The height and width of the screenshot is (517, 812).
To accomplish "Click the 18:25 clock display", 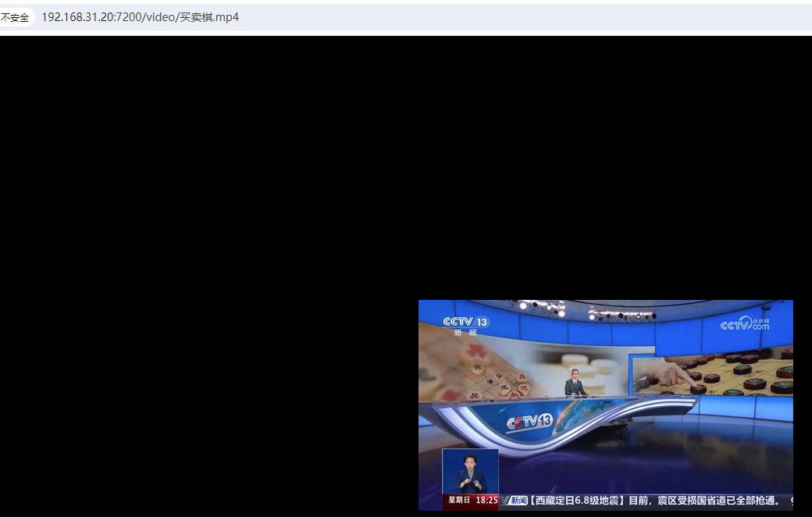I will point(486,501).
